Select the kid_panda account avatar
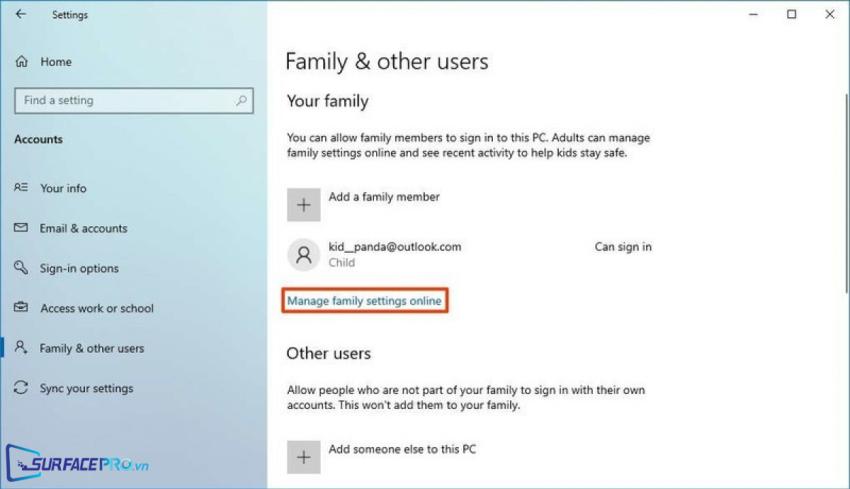 coord(304,254)
